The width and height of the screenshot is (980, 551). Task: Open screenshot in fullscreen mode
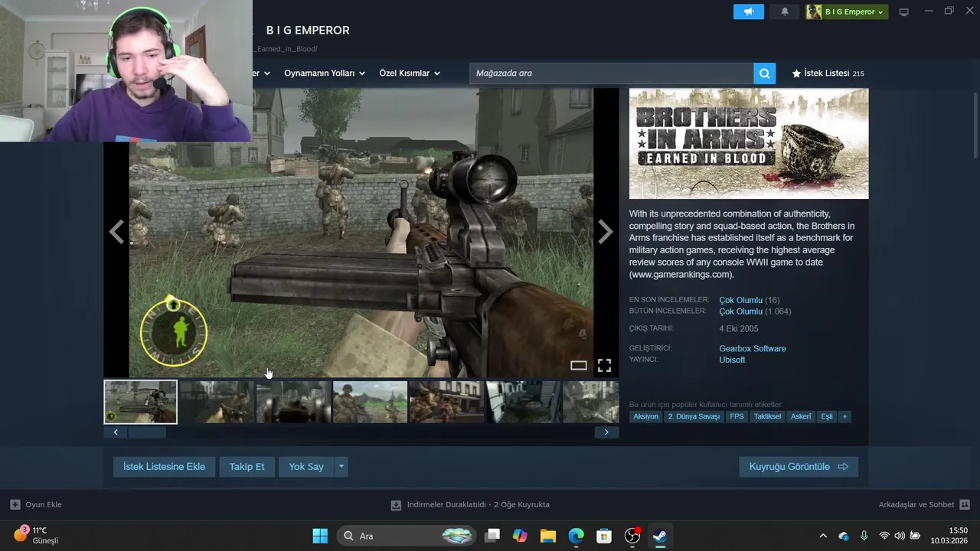click(604, 365)
